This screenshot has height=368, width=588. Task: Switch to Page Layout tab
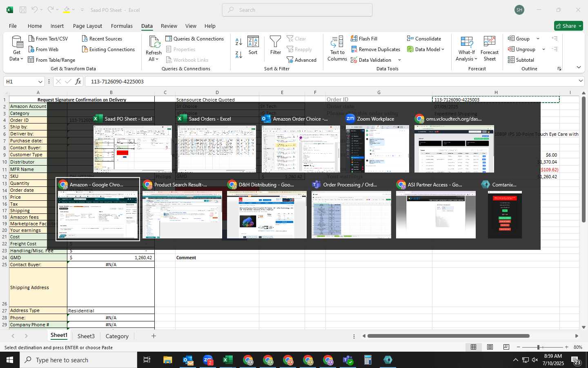coord(87,26)
